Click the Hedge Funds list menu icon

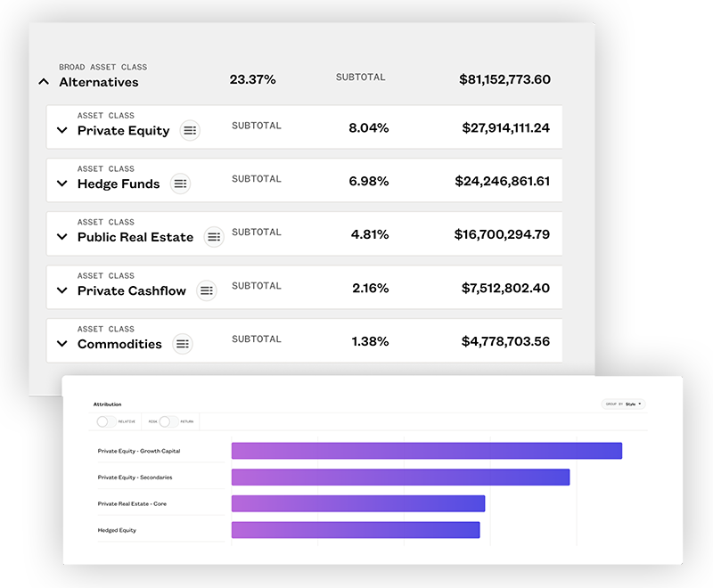180,184
